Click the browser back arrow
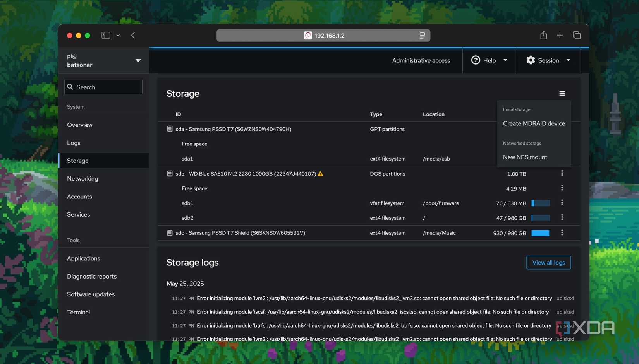Image resolution: width=639 pixels, height=364 pixels. [133, 35]
